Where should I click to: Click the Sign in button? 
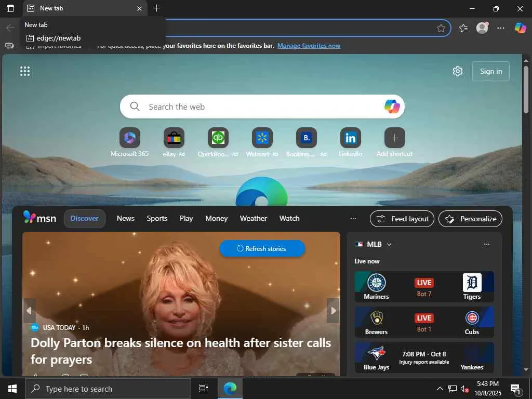(x=490, y=71)
